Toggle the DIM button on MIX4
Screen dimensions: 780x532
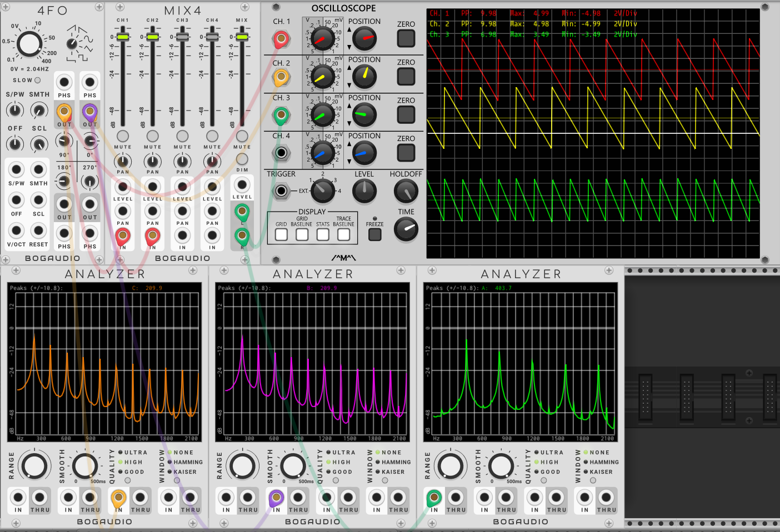pos(242,159)
